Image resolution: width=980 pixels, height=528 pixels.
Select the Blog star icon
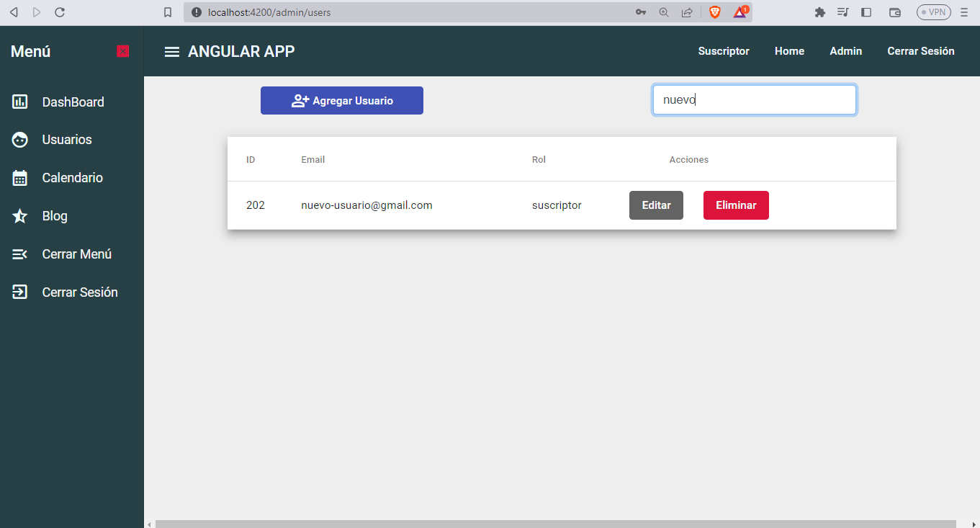point(19,215)
